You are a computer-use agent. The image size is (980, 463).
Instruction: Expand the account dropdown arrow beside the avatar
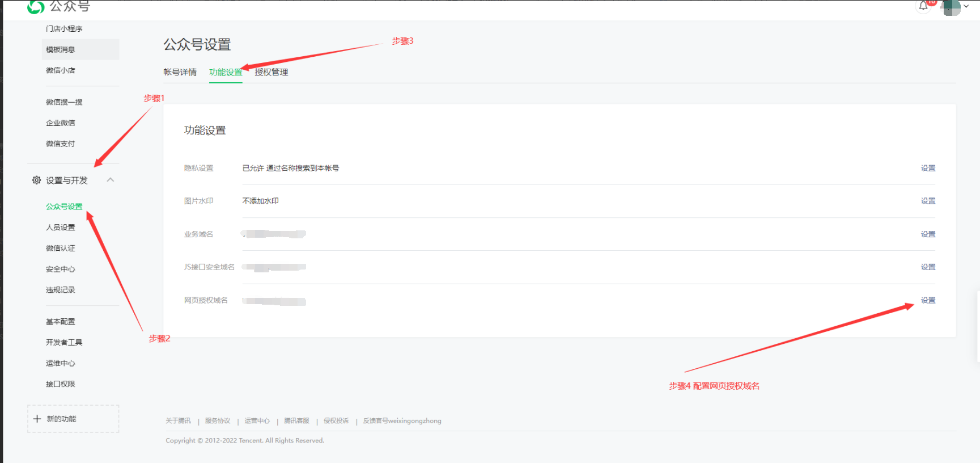click(966, 7)
